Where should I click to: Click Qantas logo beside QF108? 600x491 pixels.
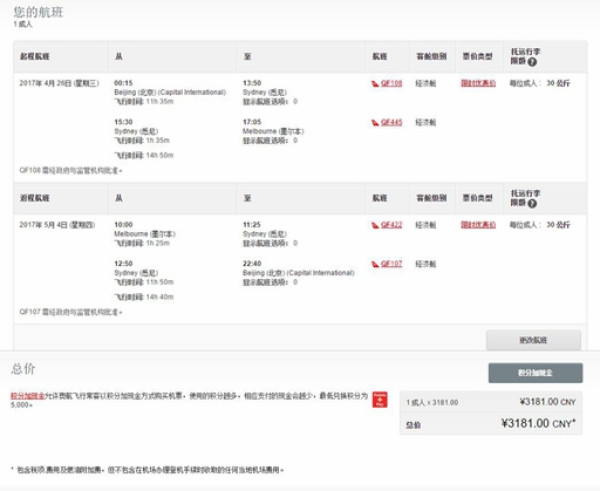pos(375,83)
